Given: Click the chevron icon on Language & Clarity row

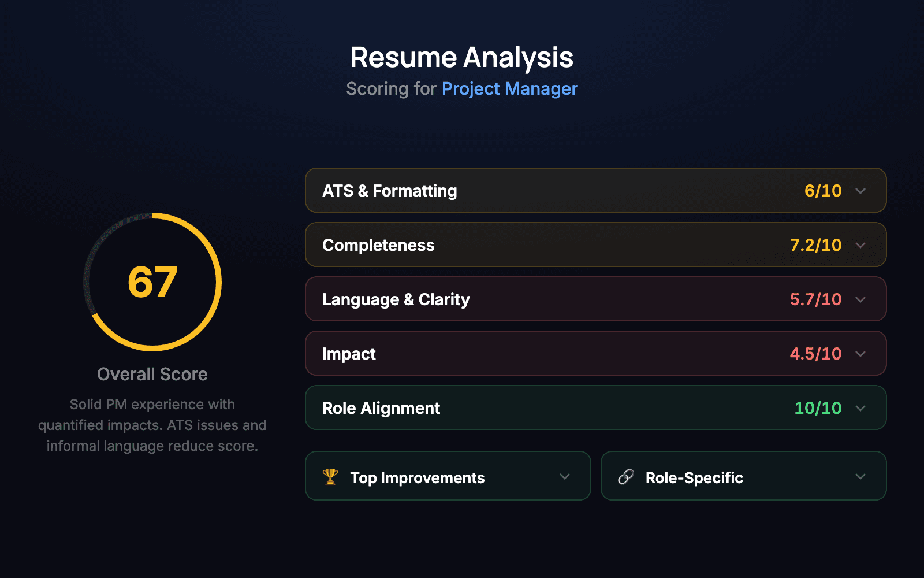Looking at the screenshot, I should (x=860, y=299).
